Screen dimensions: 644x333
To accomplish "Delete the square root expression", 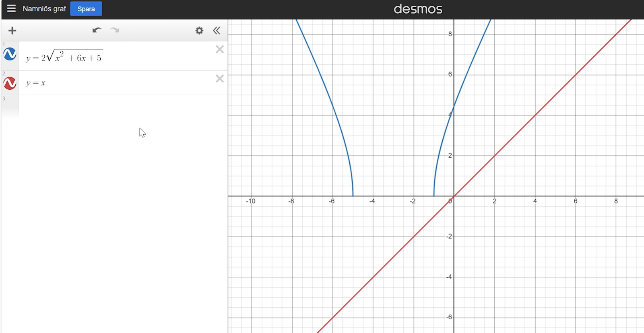I will [219, 49].
